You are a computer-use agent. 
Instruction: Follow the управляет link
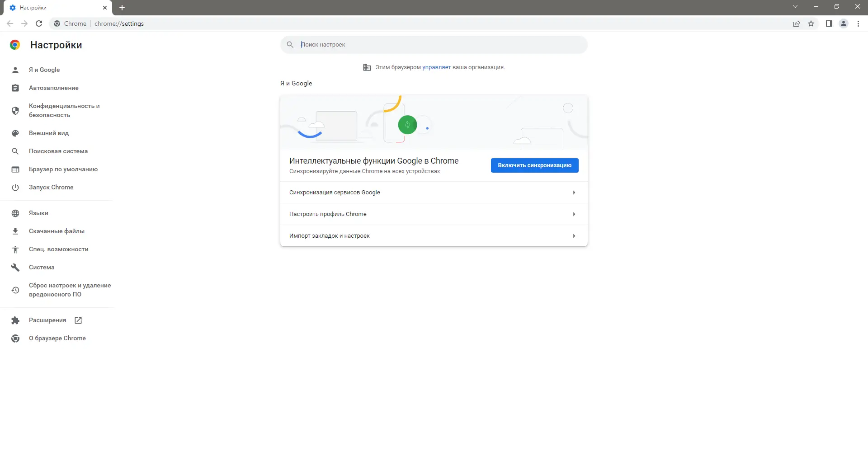[x=436, y=67]
